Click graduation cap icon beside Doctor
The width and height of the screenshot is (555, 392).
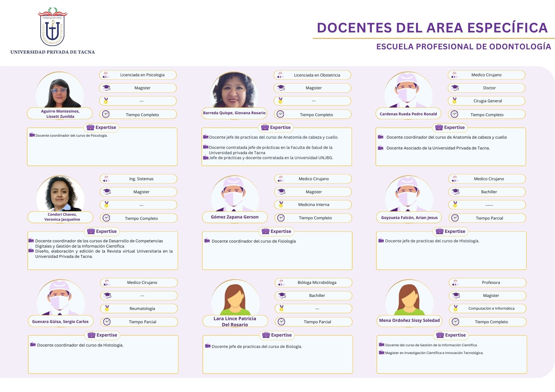click(455, 88)
